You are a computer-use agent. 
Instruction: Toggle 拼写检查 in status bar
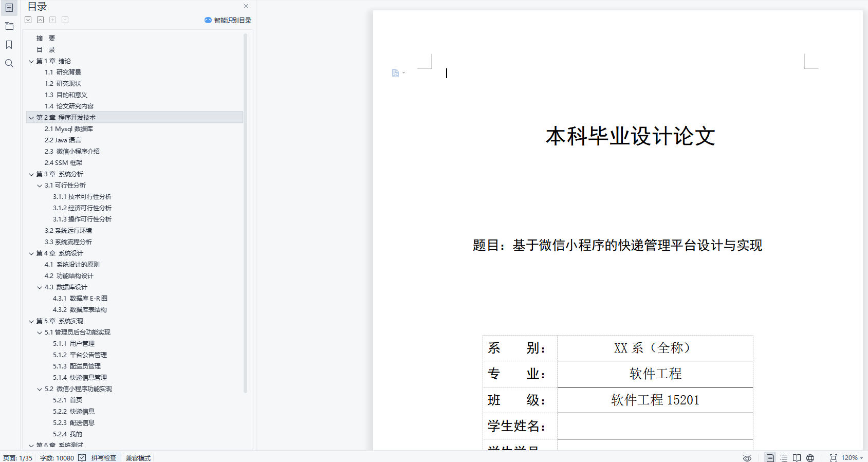click(98, 458)
